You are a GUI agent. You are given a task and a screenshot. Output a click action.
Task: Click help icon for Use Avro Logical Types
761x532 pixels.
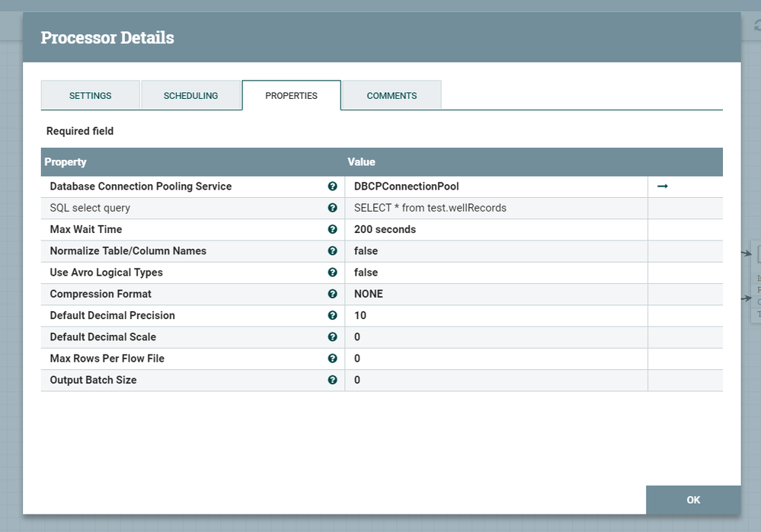(332, 272)
